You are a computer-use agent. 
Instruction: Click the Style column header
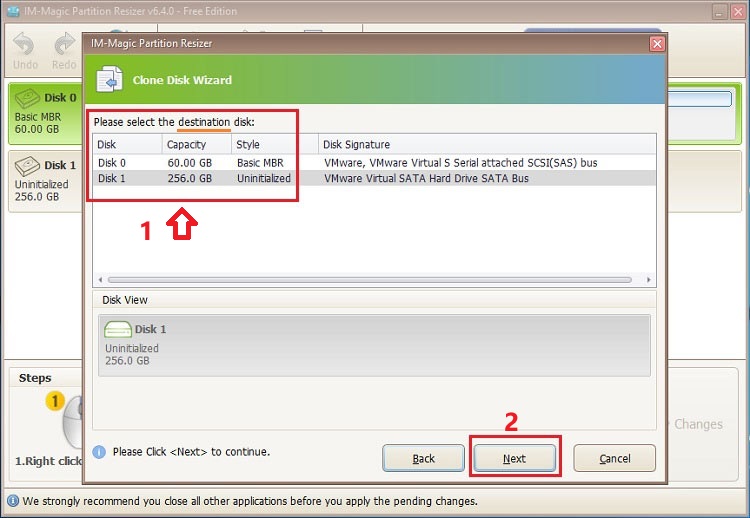[275, 144]
